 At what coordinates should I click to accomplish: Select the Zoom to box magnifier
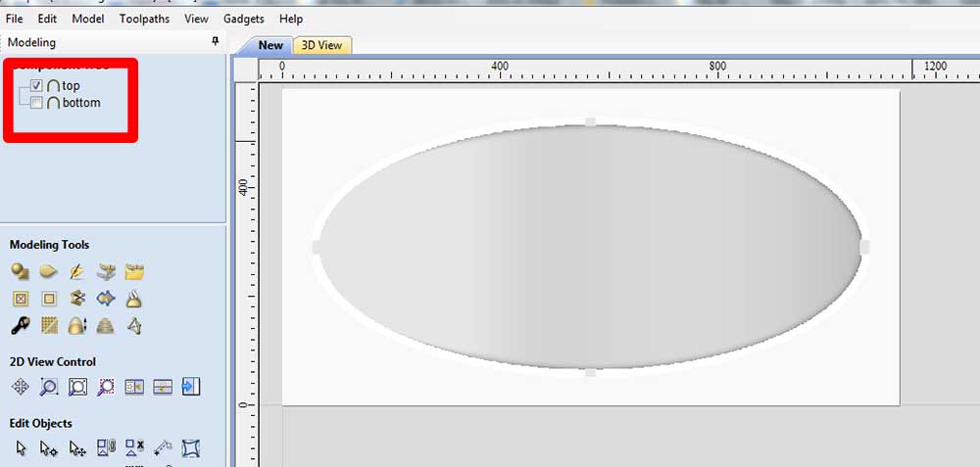pyautogui.click(x=49, y=387)
